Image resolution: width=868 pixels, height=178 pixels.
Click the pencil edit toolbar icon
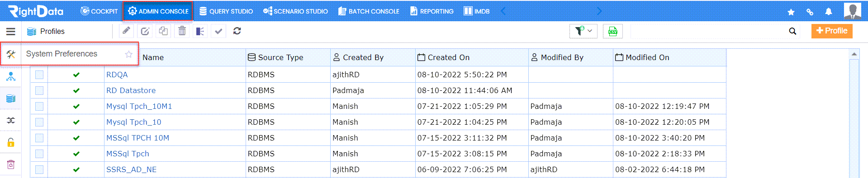(x=126, y=31)
